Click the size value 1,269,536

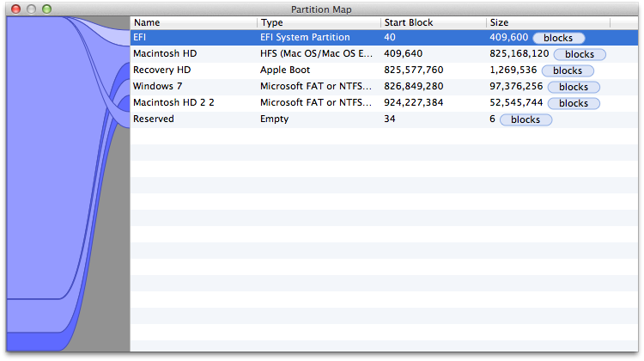pyautogui.click(x=513, y=70)
